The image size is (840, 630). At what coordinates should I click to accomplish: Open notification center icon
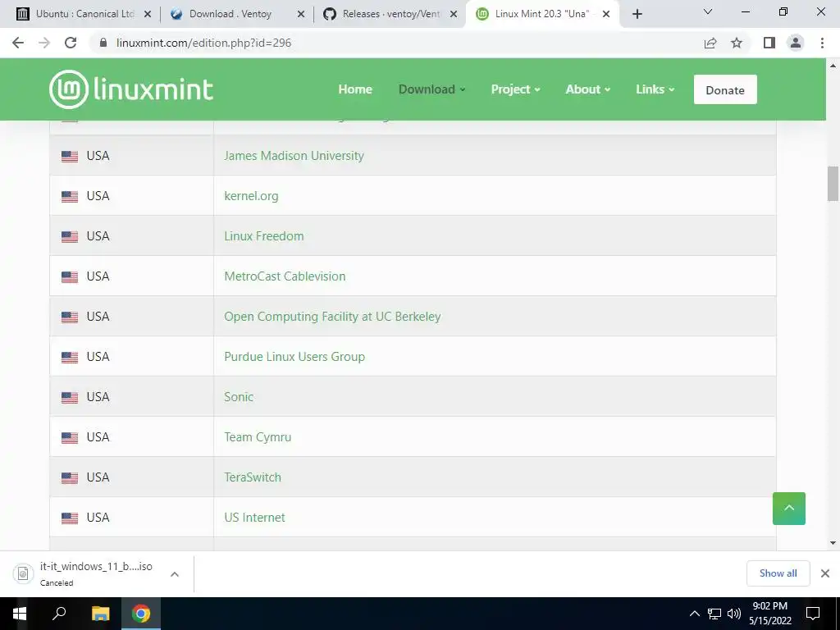pos(813,614)
